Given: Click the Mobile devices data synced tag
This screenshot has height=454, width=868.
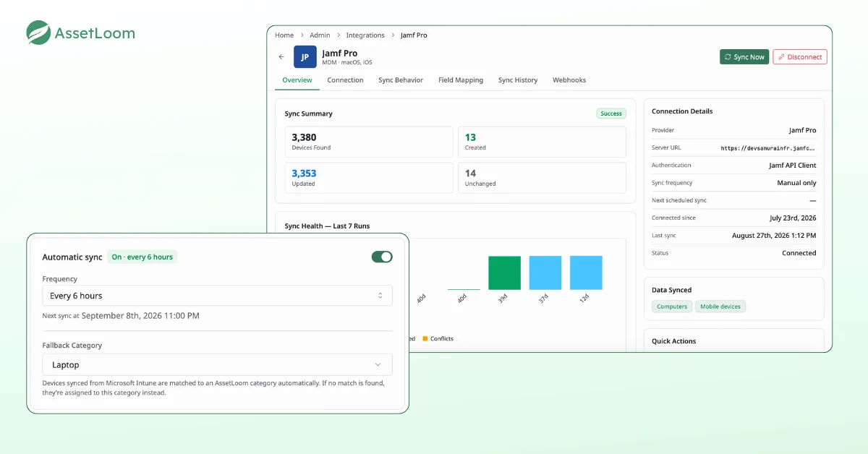Looking at the screenshot, I should click(720, 307).
